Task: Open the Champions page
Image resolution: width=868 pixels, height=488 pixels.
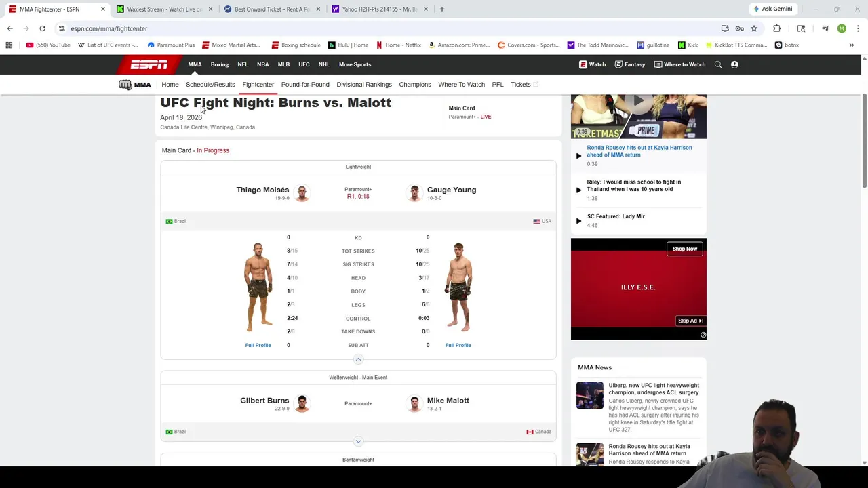Action: click(415, 85)
